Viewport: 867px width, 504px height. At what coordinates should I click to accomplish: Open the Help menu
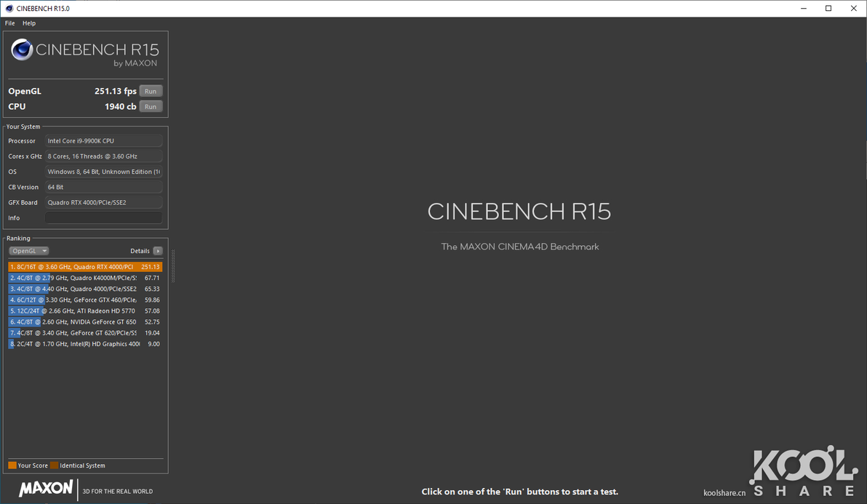tap(29, 23)
